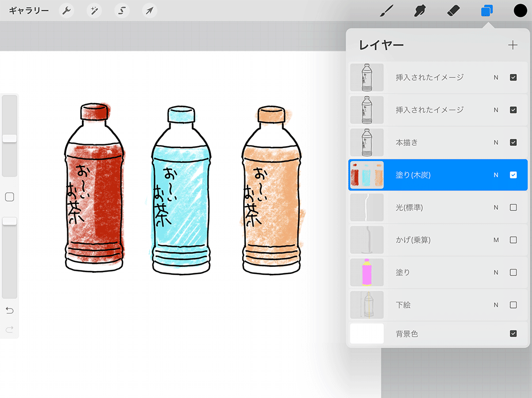The image size is (532, 398).
Task: Select the 塗り layer
Action: click(429, 272)
